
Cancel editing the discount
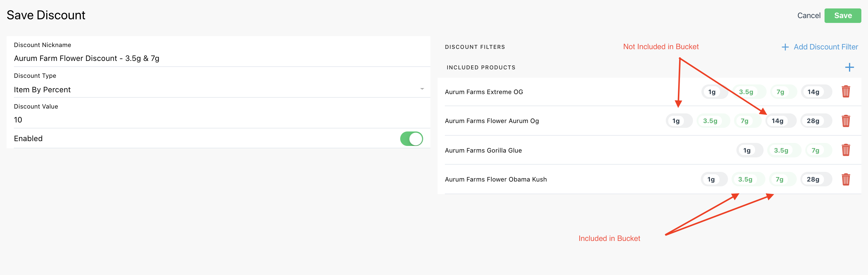(x=809, y=15)
